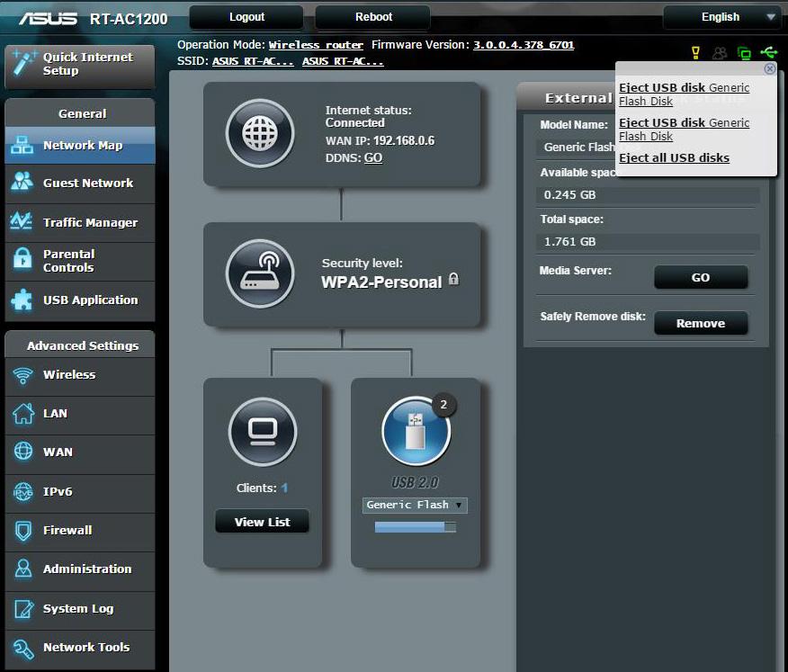Click the 1.761 GB total space value

(569, 242)
